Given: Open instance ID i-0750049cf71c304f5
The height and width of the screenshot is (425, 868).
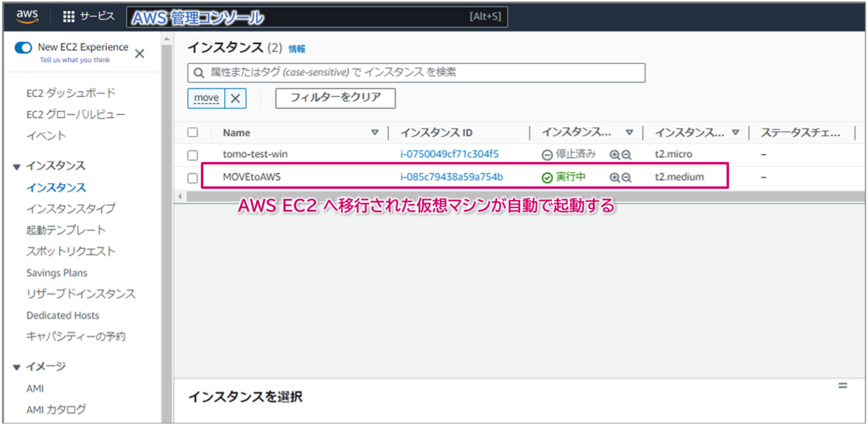Looking at the screenshot, I should [x=449, y=154].
